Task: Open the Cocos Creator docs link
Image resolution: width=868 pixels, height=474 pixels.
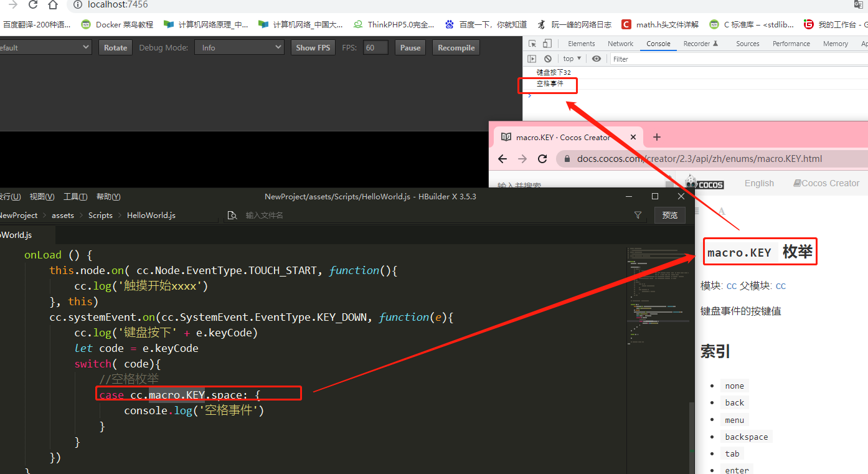Action: point(826,183)
